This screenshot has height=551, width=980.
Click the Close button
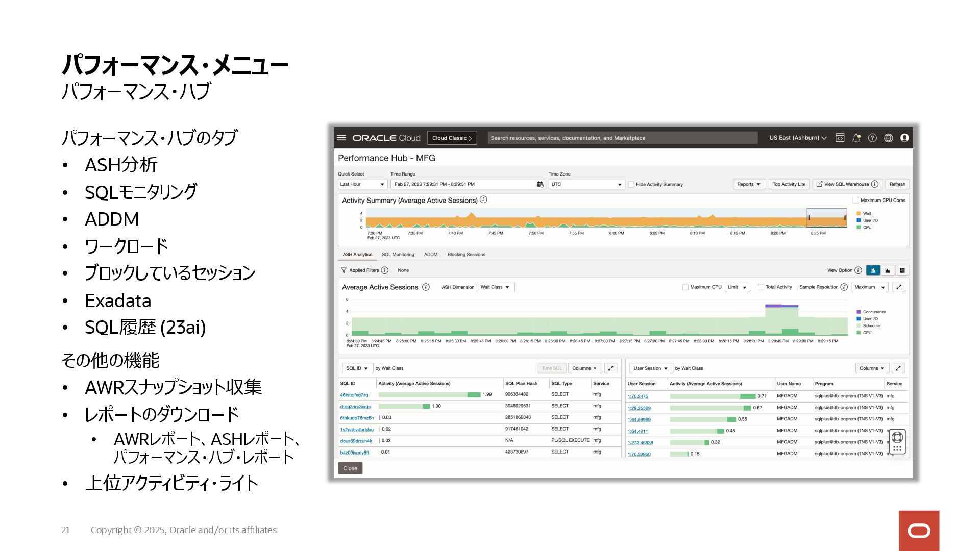coord(350,468)
